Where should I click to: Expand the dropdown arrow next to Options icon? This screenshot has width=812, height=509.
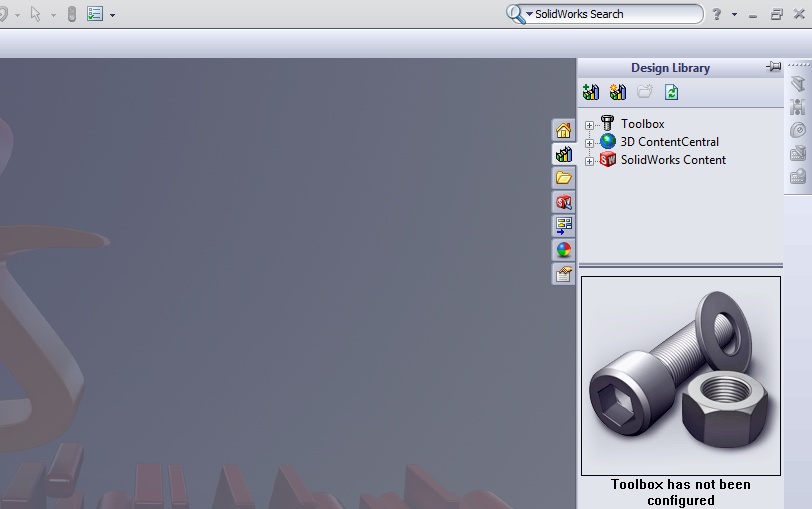pyautogui.click(x=112, y=16)
